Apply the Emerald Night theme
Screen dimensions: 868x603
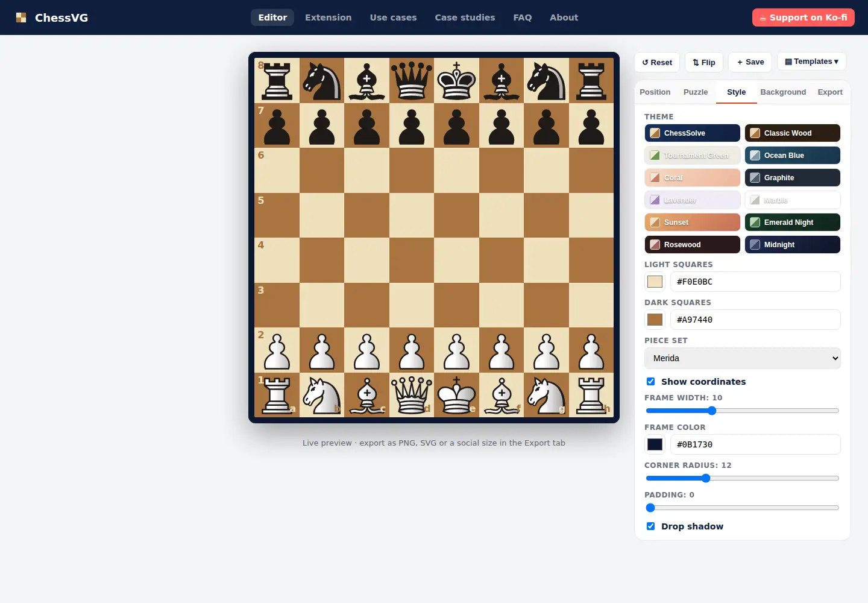click(x=792, y=223)
